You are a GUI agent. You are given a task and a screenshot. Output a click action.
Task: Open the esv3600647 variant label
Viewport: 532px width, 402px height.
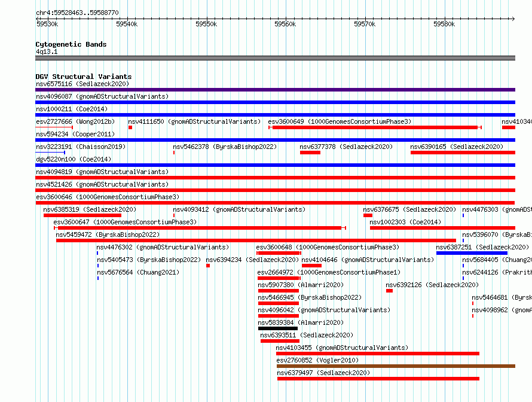[x=125, y=222]
